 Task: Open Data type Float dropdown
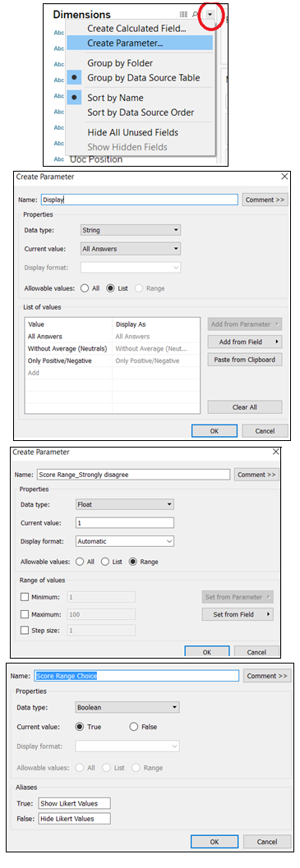tap(124, 504)
